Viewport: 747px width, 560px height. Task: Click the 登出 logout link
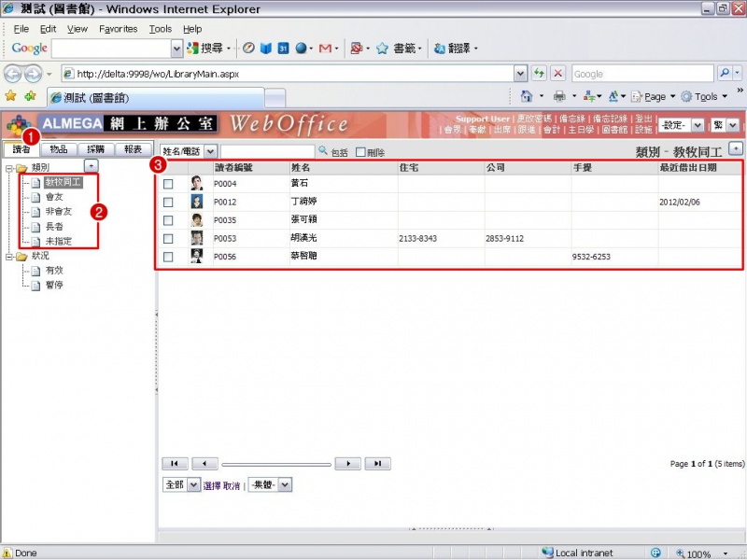coord(643,119)
